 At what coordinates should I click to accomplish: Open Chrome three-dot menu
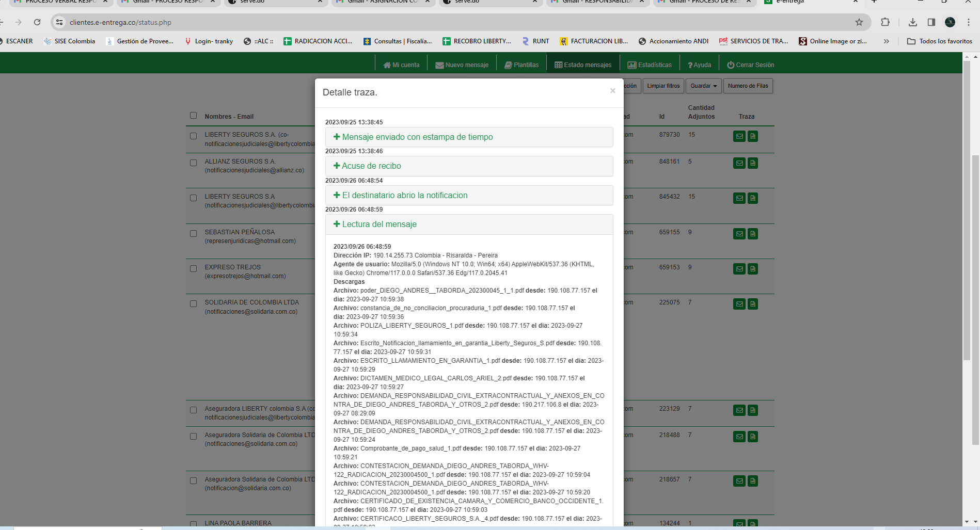[x=969, y=22]
